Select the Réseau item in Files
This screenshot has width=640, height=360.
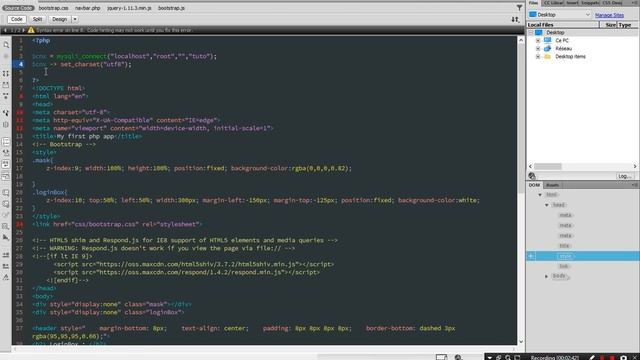point(563,49)
